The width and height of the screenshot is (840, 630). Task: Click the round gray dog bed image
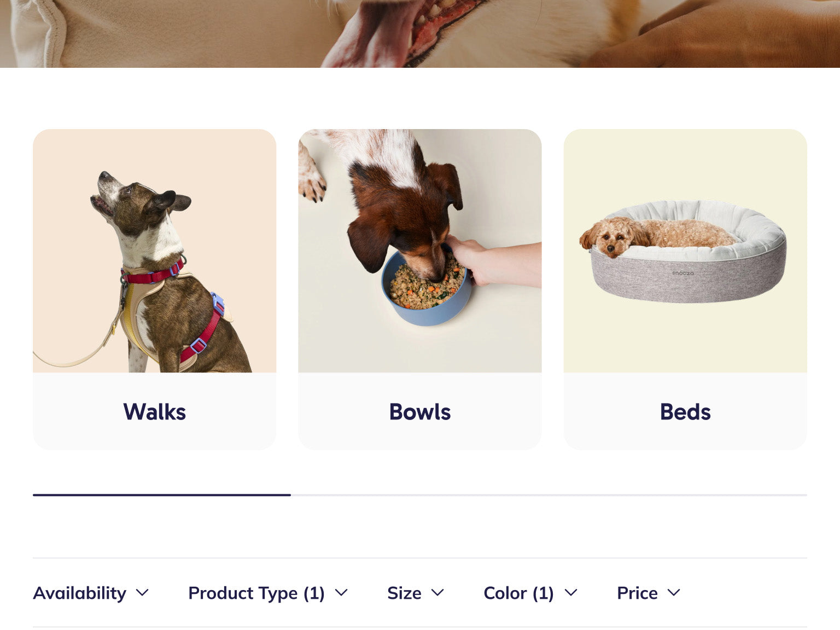[x=685, y=251]
